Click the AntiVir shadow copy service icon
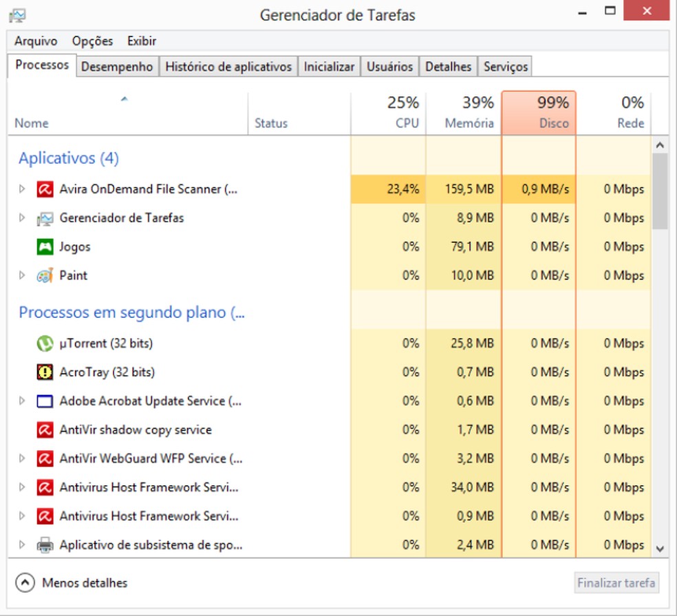 point(45,429)
